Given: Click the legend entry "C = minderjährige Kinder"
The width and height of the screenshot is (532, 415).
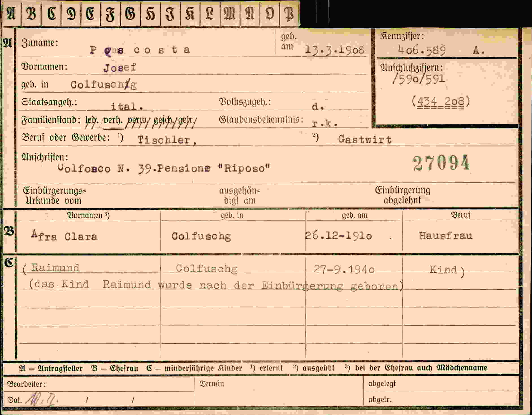Looking at the screenshot, I should pos(194,368).
